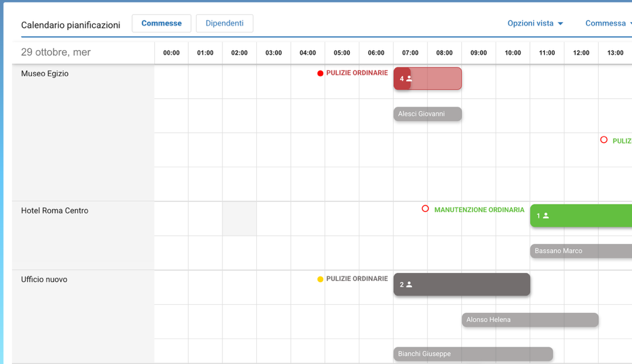Image resolution: width=632 pixels, height=364 pixels.
Task: Click the red Pulizie Ordinarie label for Museo Egizio
Action: (x=356, y=73)
